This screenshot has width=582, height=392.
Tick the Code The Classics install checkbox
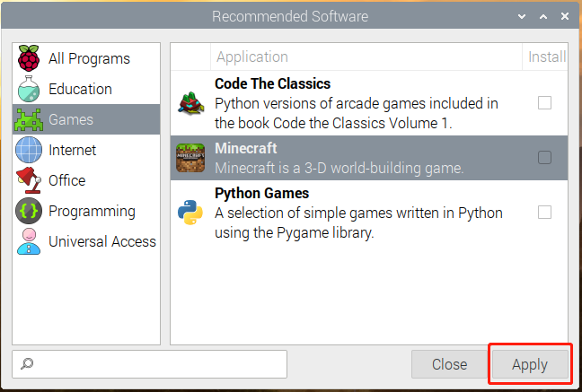tap(544, 103)
